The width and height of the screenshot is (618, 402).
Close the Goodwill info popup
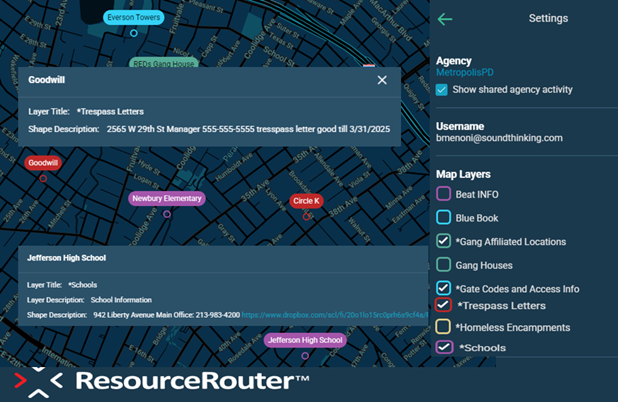(x=382, y=80)
